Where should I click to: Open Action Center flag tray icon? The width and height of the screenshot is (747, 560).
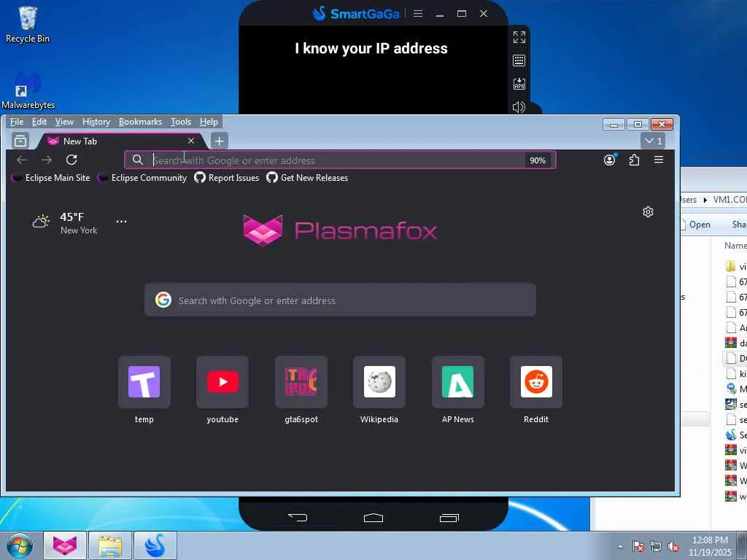pos(638,546)
